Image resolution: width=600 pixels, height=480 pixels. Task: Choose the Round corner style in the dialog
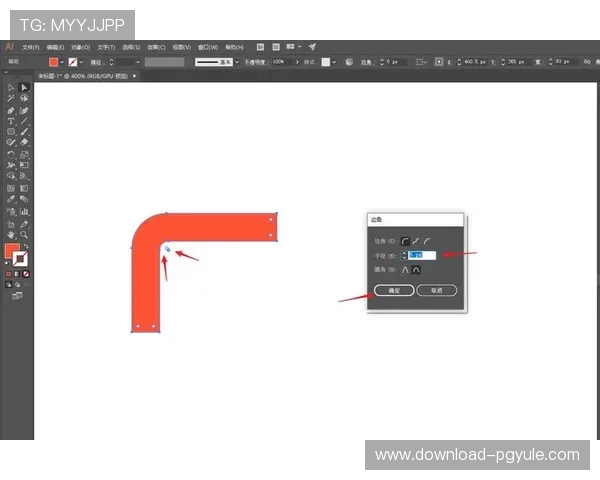[x=405, y=241]
